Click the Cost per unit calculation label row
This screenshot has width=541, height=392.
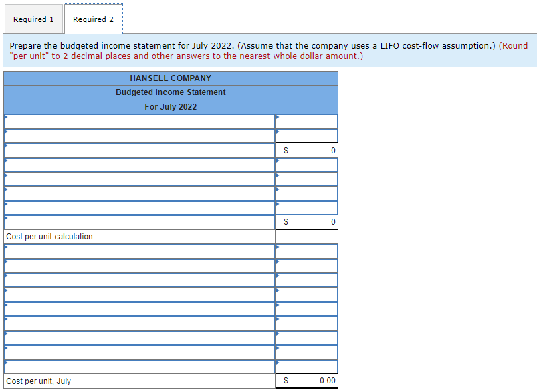click(x=134, y=235)
